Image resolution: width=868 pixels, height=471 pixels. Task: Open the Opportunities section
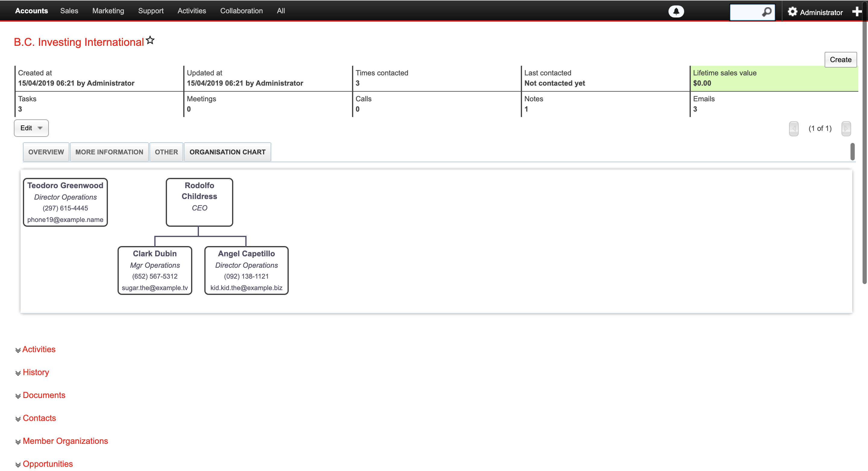(48, 464)
